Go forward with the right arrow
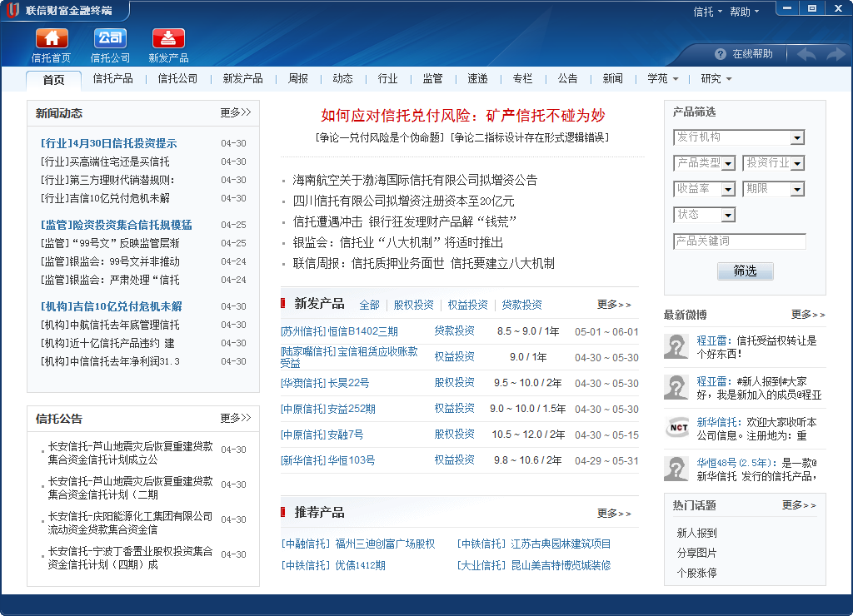This screenshot has height=616, width=853. [x=836, y=54]
